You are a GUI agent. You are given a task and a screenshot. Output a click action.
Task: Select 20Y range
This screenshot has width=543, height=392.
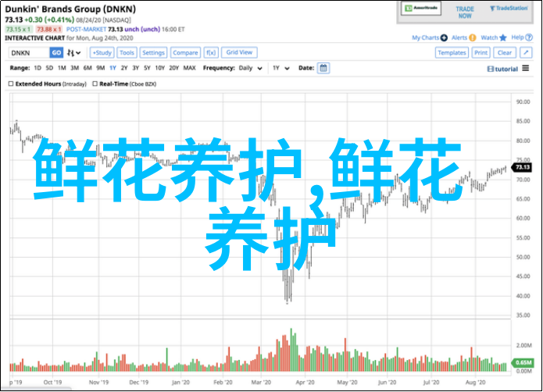pos(173,68)
